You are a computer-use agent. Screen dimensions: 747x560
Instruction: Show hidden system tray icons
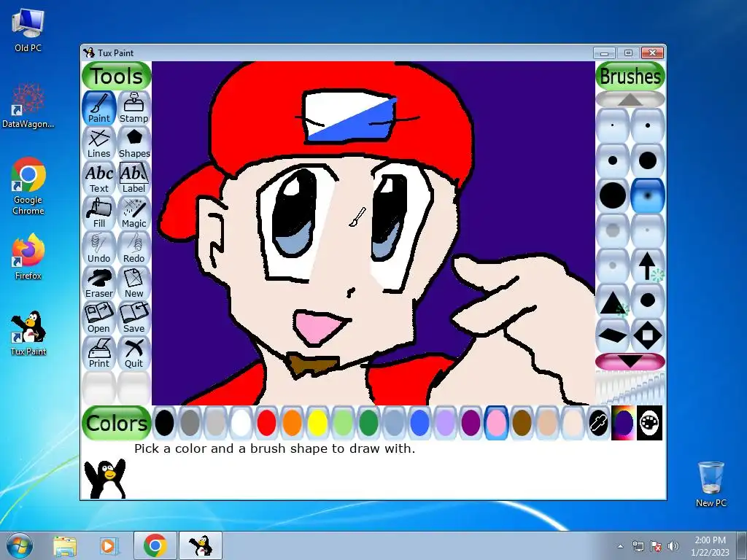pyautogui.click(x=620, y=546)
